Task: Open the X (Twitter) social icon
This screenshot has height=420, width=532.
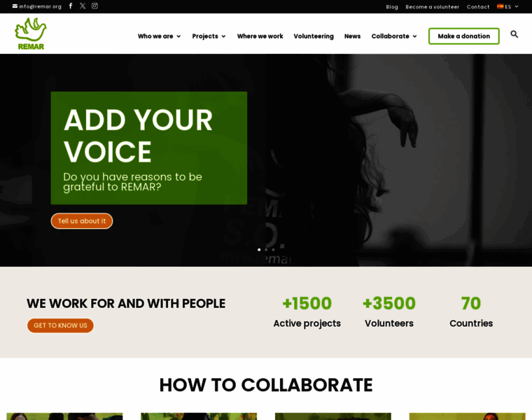Action: click(83, 6)
